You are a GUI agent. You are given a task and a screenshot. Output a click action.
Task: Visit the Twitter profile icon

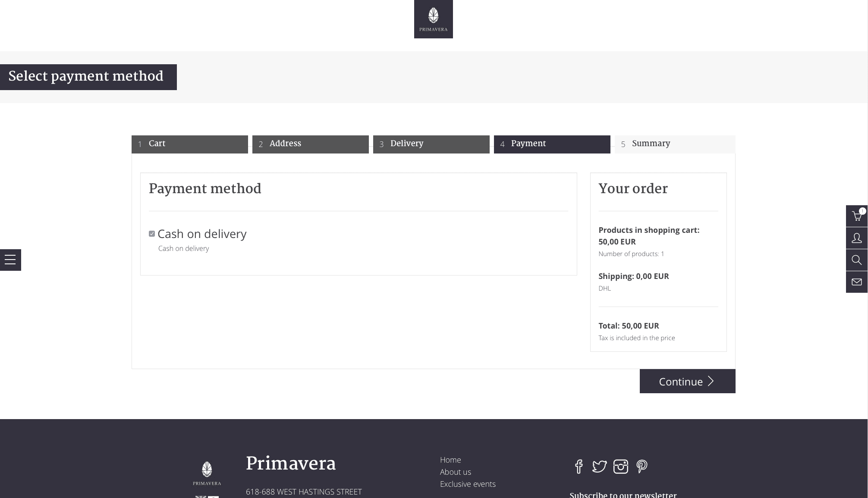(599, 467)
